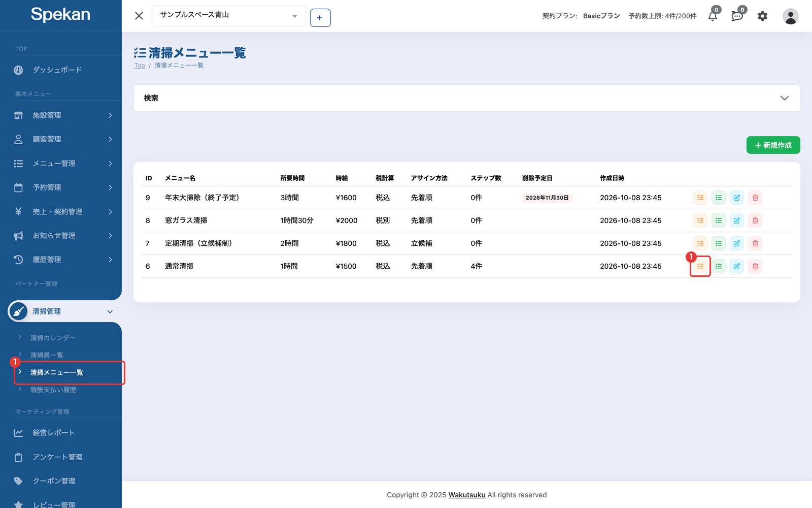Open the サンプルスペース青山 space dropdown
812x508 pixels.
229,16
